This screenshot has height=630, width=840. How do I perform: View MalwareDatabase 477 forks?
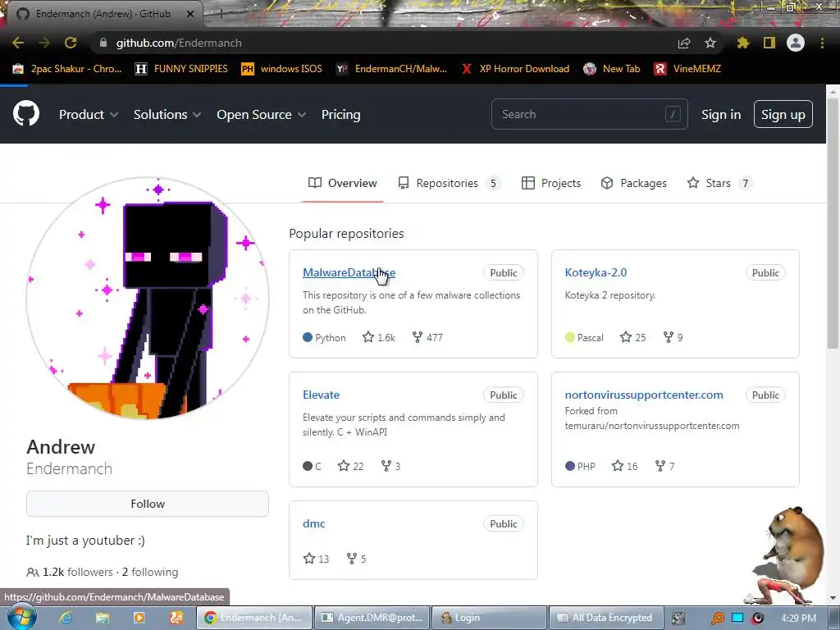pyautogui.click(x=427, y=337)
